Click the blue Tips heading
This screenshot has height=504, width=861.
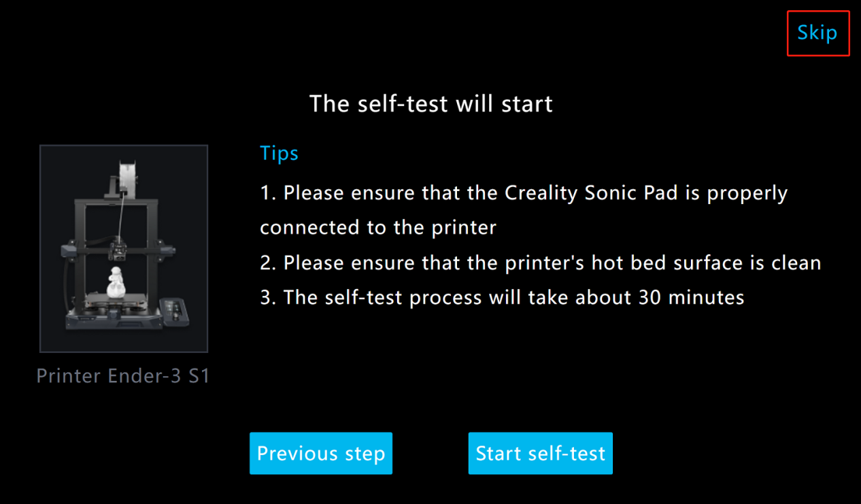[279, 153]
